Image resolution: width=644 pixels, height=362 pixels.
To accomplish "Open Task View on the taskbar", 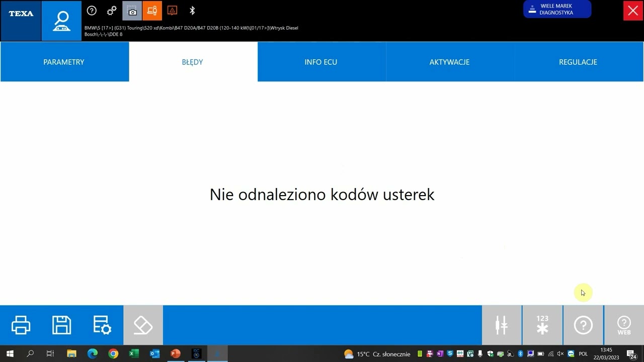I will 50,354.
